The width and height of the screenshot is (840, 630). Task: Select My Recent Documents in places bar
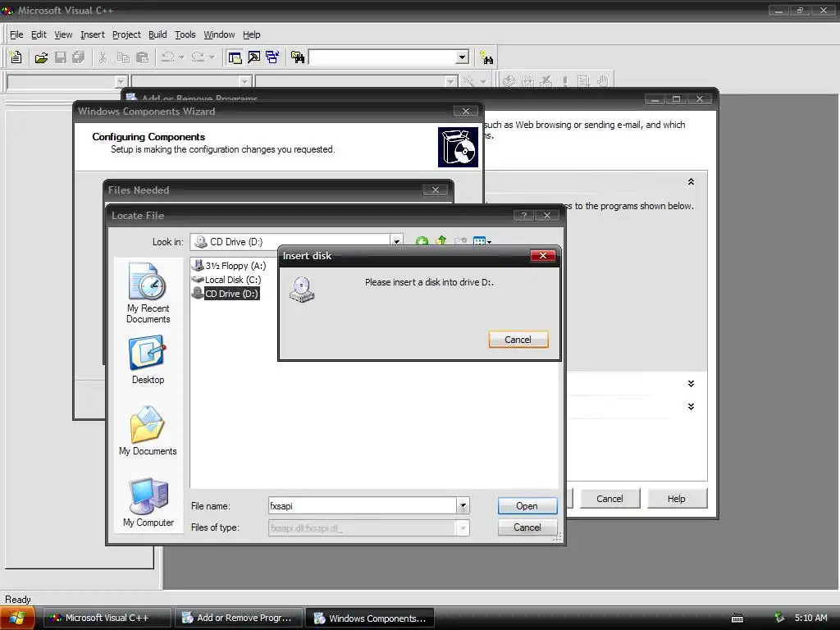coord(148,293)
